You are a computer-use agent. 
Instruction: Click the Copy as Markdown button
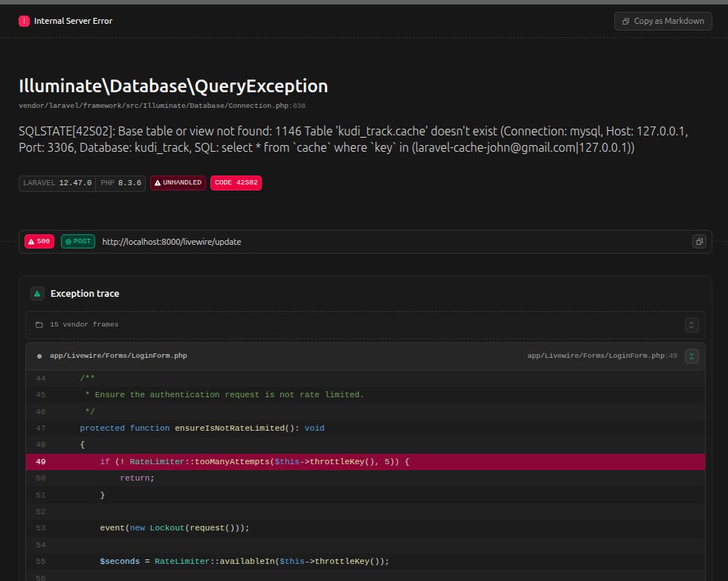point(663,21)
